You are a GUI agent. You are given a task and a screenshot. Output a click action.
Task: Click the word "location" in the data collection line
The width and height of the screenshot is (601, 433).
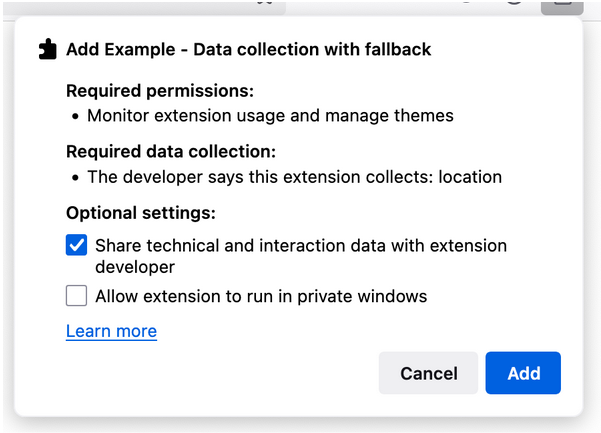click(469, 177)
